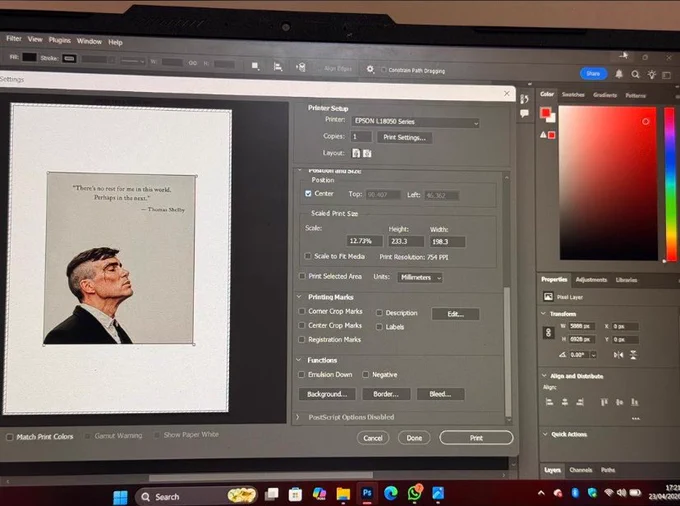Click the align top edges icon
Screen dimensions: 680x506
click(x=604, y=402)
